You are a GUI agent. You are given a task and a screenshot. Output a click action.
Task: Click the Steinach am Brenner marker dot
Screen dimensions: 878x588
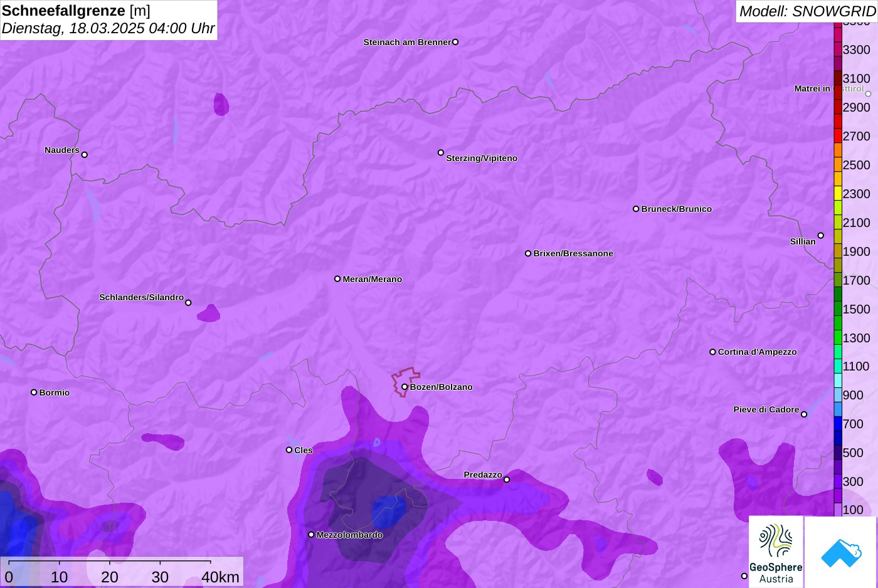[x=455, y=42]
